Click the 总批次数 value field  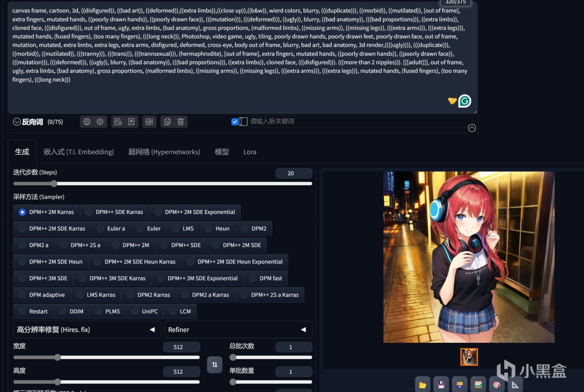click(294, 347)
